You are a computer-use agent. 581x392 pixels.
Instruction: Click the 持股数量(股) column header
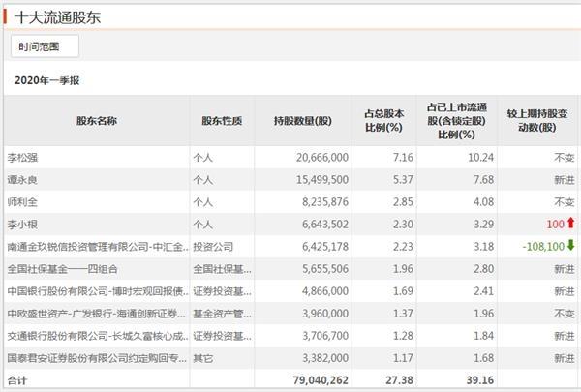[x=303, y=121]
